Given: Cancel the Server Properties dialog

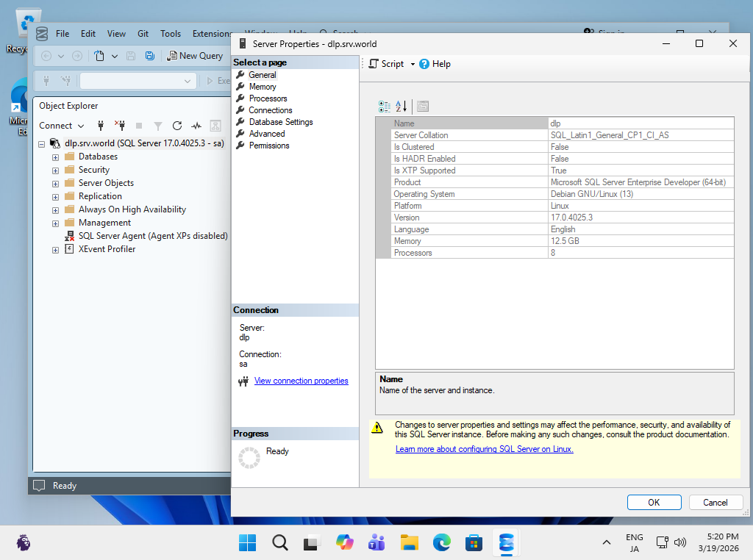Looking at the screenshot, I should 715,503.
